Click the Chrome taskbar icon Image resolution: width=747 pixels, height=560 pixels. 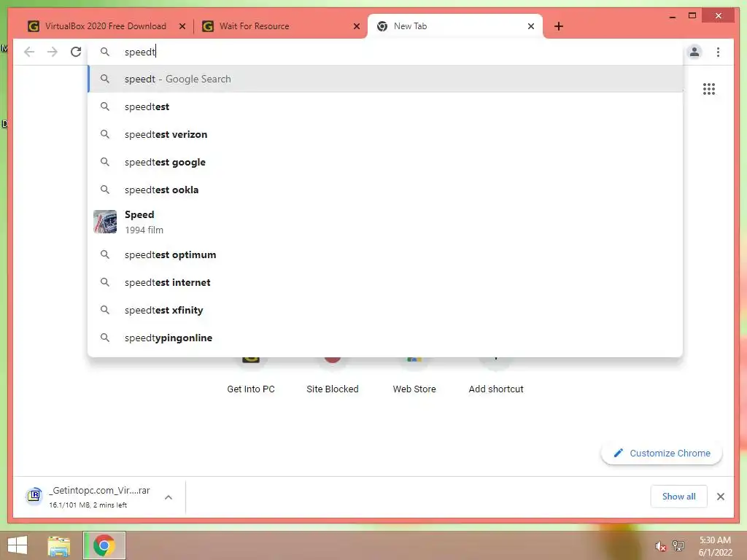coord(104,545)
